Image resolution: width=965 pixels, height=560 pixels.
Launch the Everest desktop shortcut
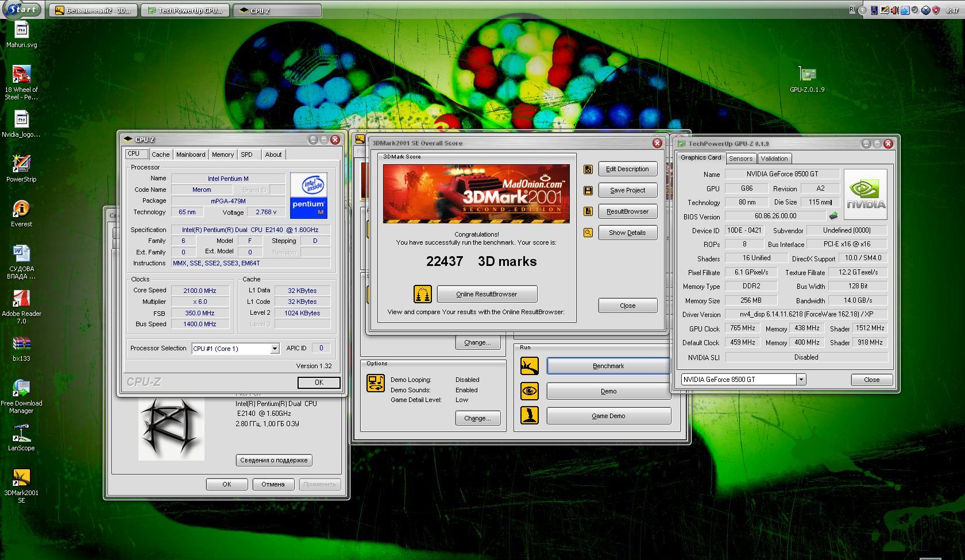pyautogui.click(x=21, y=214)
